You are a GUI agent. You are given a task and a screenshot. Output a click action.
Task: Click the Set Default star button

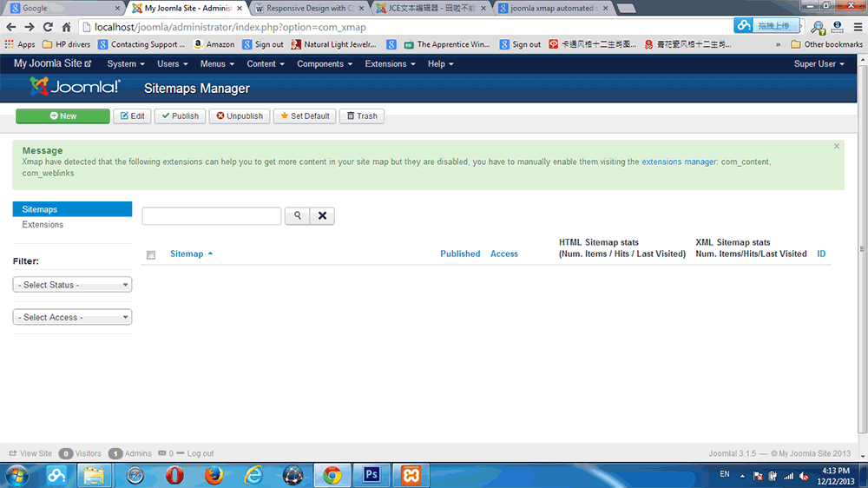click(305, 115)
